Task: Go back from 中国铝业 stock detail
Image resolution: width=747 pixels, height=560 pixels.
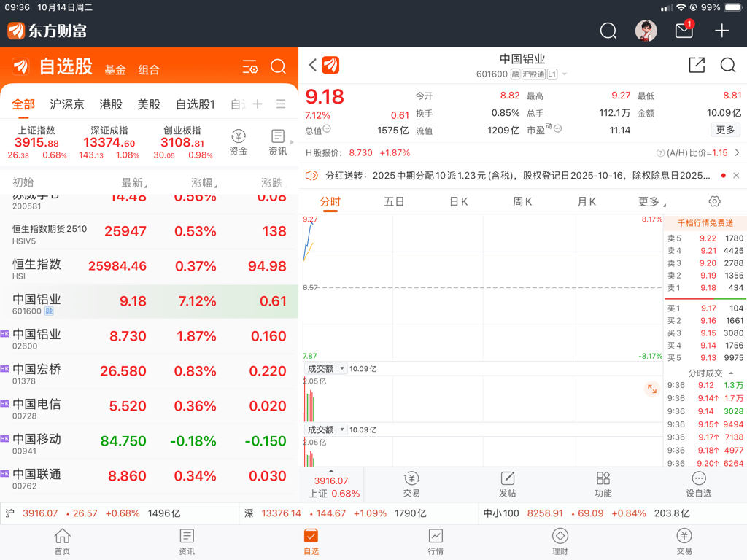Action: coord(312,65)
